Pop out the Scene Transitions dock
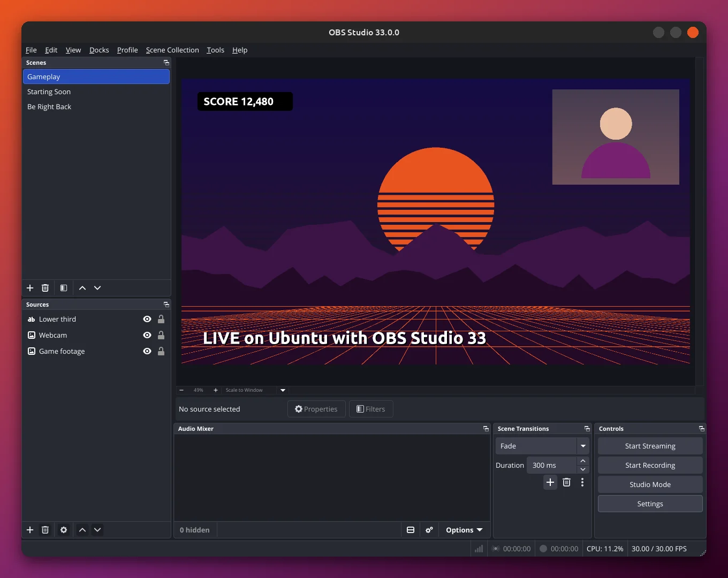This screenshot has width=728, height=578. pyautogui.click(x=587, y=429)
